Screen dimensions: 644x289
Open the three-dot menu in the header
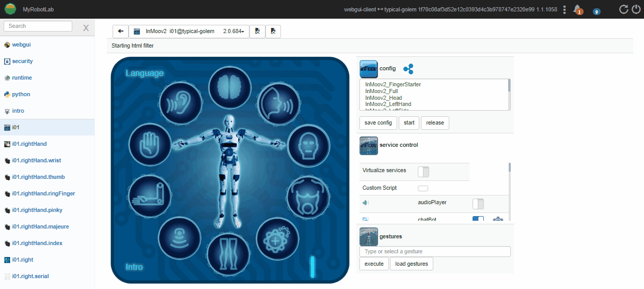click(564, 9)
